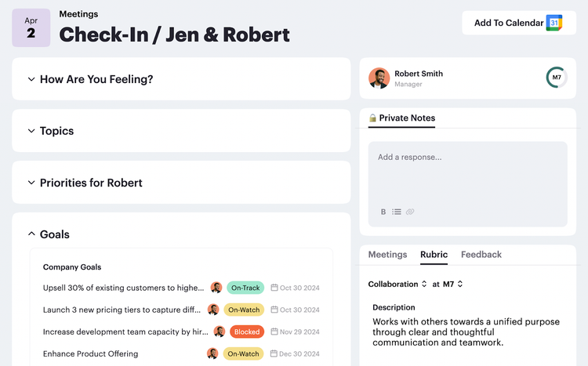This screenshot has width=588, height=366.
Task: Click the bold formatting icon in notes
Action: click(383, 212)
